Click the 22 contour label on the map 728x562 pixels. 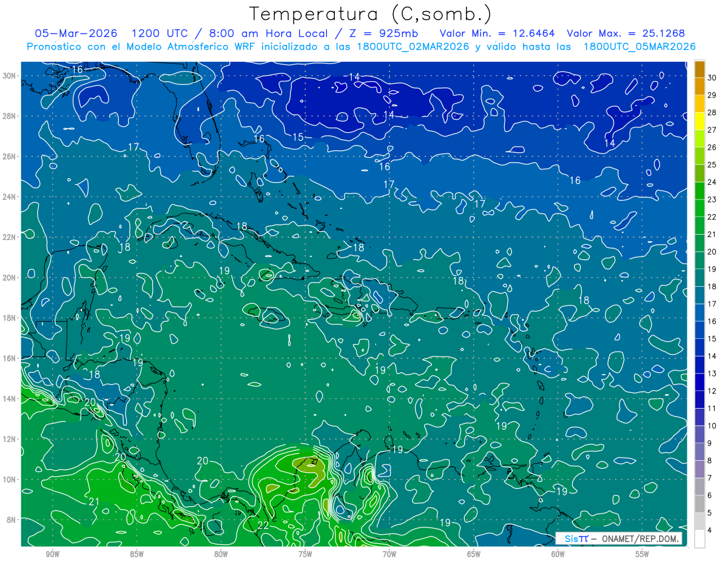263,525
